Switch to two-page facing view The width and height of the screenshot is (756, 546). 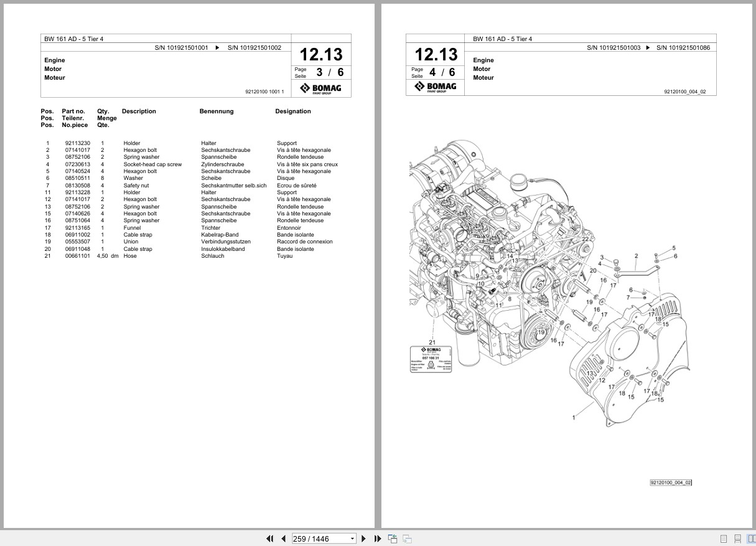[x=750, y=539]
